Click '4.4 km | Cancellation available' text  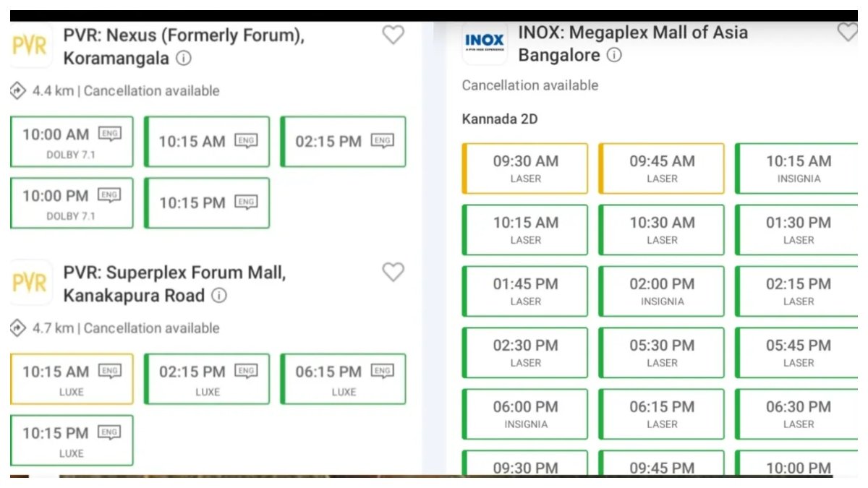126,91
